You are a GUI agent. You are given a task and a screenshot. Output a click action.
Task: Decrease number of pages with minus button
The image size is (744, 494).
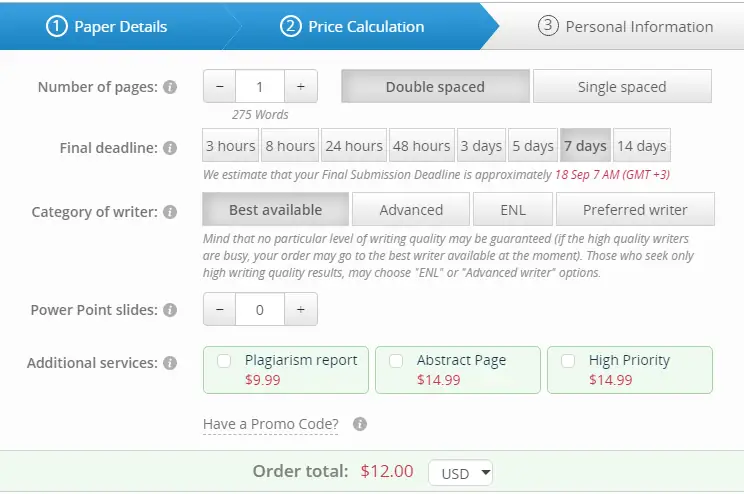click(220, 86)
